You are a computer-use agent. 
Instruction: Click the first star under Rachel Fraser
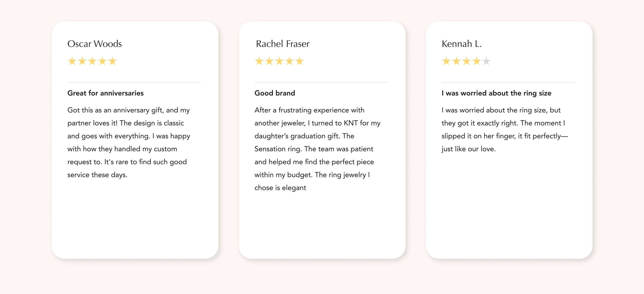pyautogui.click(x=259, y=61)
